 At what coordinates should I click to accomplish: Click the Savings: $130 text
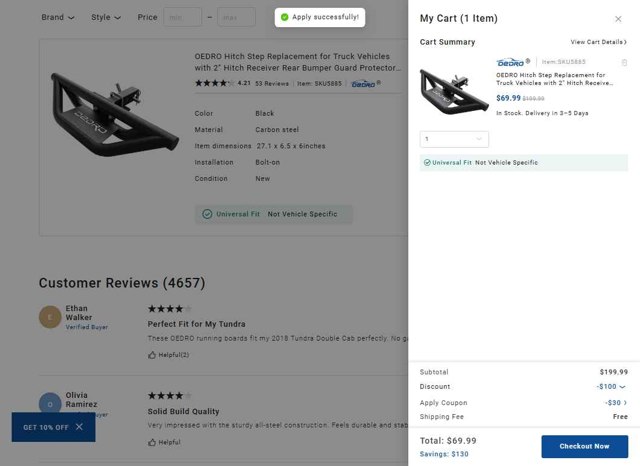coord(444,454)
